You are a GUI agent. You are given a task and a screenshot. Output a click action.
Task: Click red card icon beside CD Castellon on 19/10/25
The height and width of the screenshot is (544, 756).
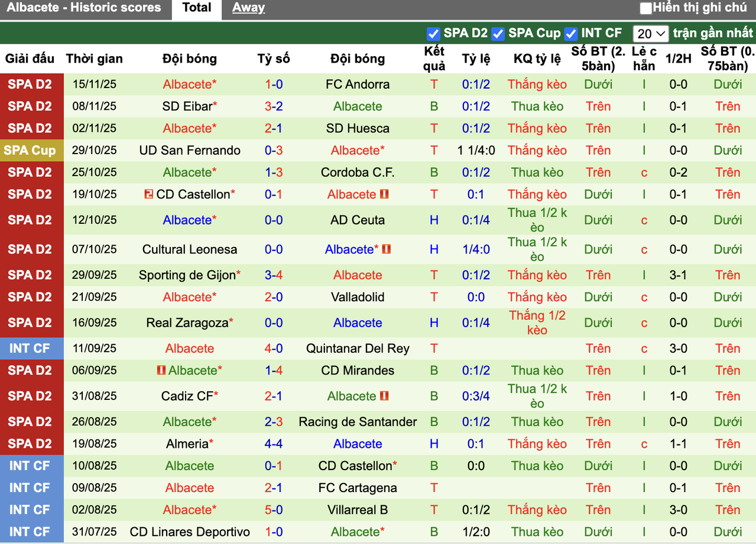pyautogui.click(x=149, y=194)
